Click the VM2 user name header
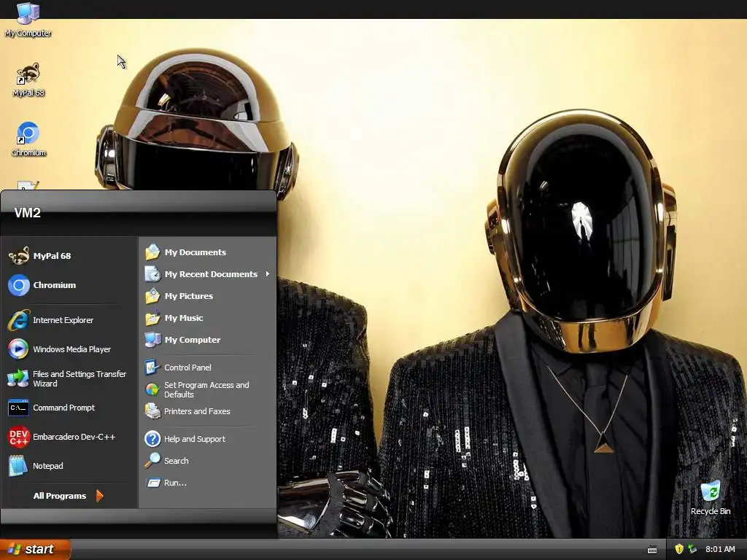Screen dimensions: 747x560 pos(27,212)
